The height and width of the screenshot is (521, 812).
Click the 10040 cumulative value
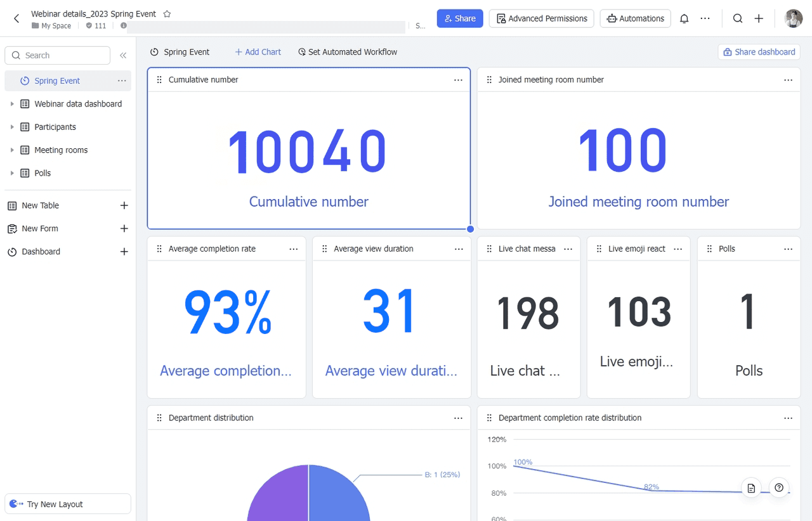click(x=308, y=151)
